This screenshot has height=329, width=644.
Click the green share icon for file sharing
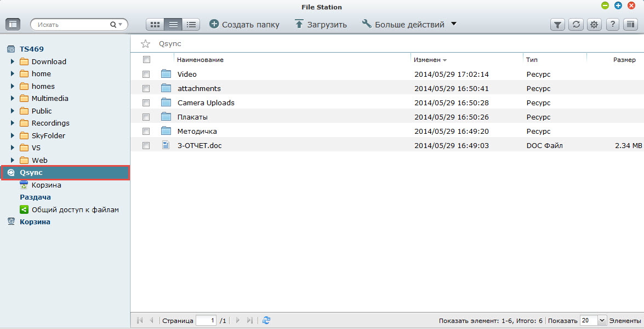point(24,209)
